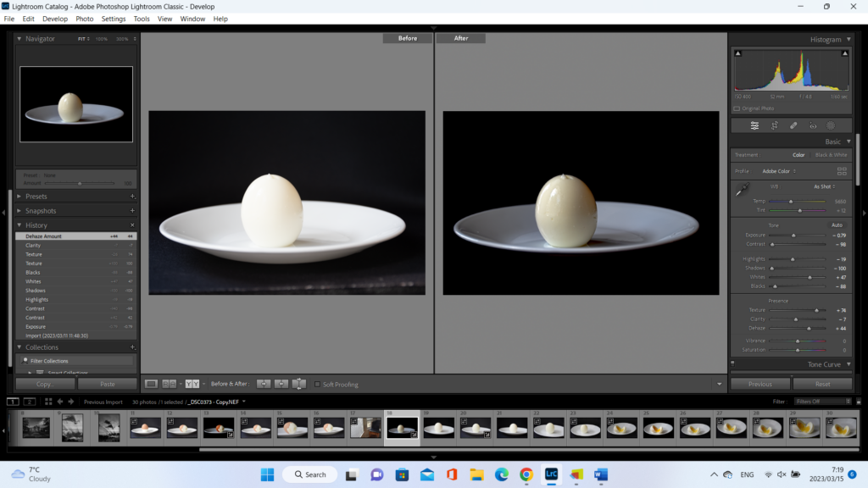
Task: Open the Masking tool
Action: point(831,125)
